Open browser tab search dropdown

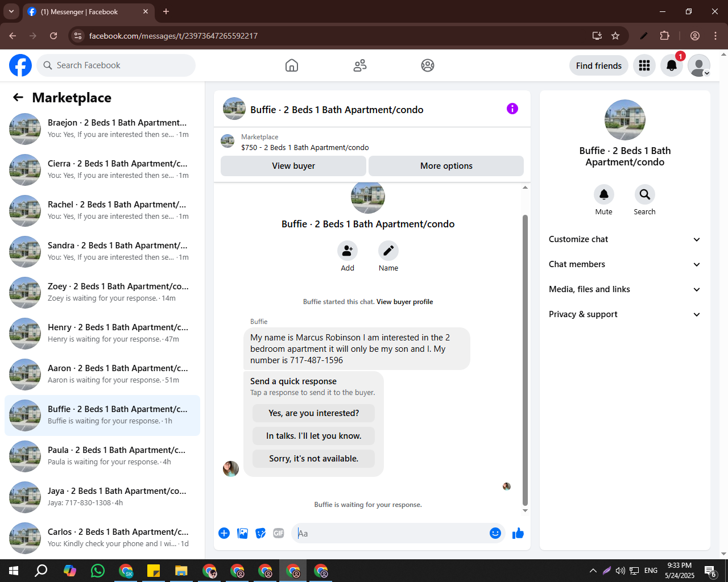pos(11,11)
